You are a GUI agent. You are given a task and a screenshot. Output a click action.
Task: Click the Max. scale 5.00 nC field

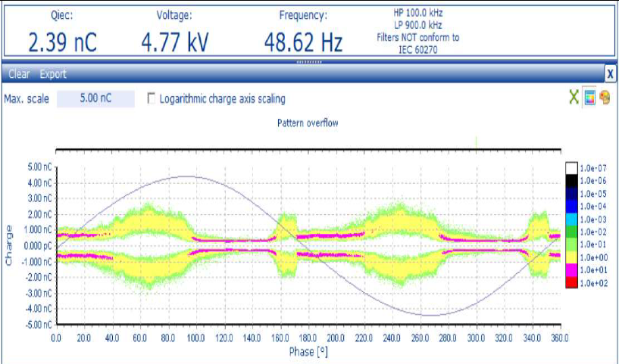(x=95, y=98)
